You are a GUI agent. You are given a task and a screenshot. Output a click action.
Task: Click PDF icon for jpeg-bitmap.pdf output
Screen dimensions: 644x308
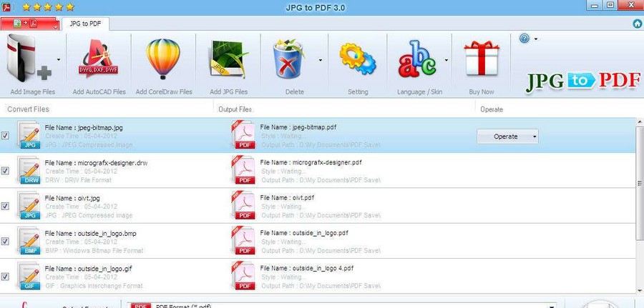pyautogui.click(x=243, y=135)
